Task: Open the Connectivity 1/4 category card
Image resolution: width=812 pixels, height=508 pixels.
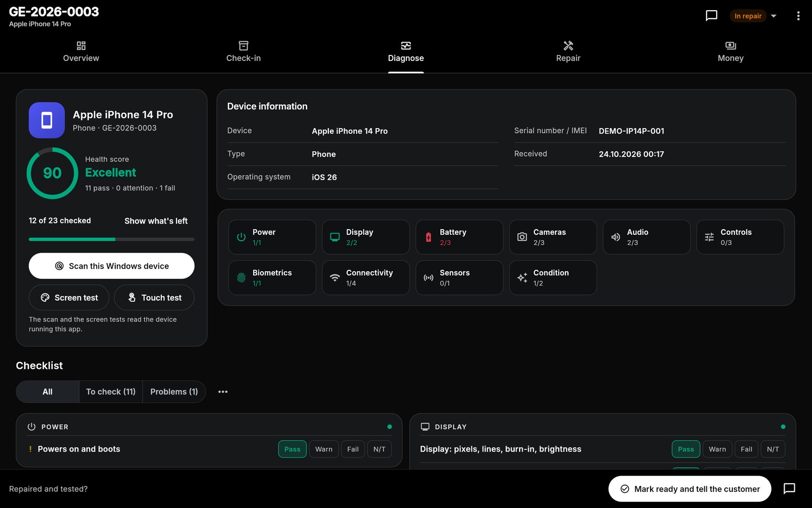Action: [366, 277]
